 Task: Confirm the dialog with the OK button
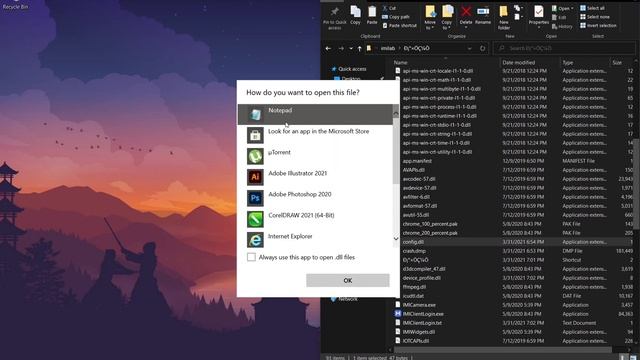point(348,280)
